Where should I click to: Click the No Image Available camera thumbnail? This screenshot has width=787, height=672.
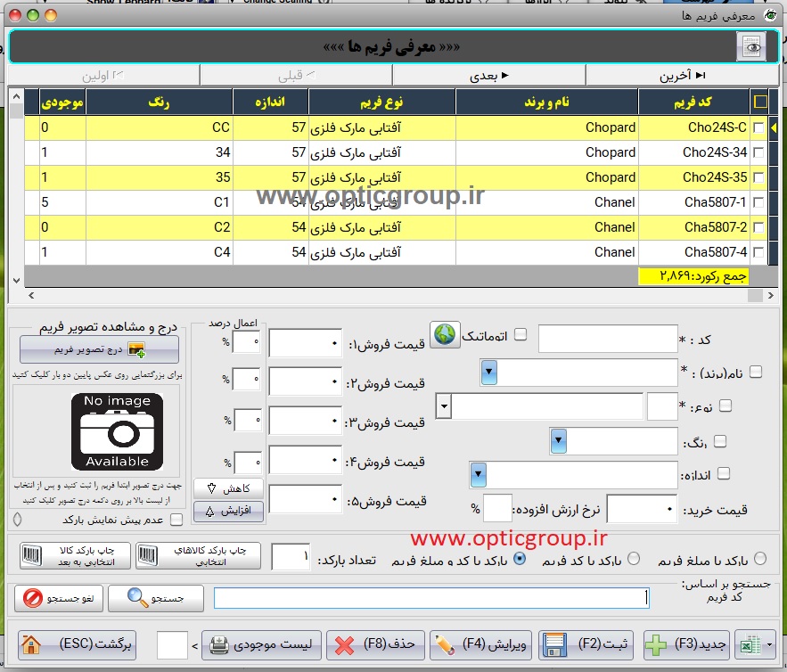coord(117,432)
